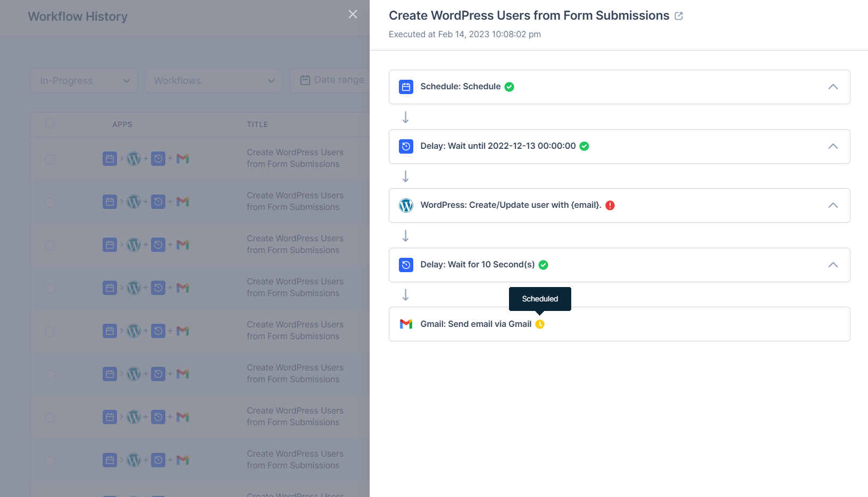The width and height of the screenshot is (868, 497).
Task: Check the first workflow row checkbox
Action: tap(50, 159)
